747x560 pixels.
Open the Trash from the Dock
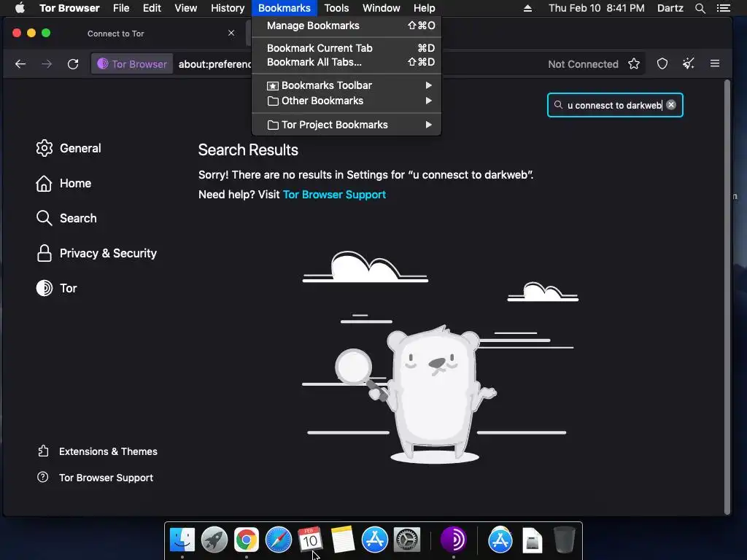tap(565, 540)
